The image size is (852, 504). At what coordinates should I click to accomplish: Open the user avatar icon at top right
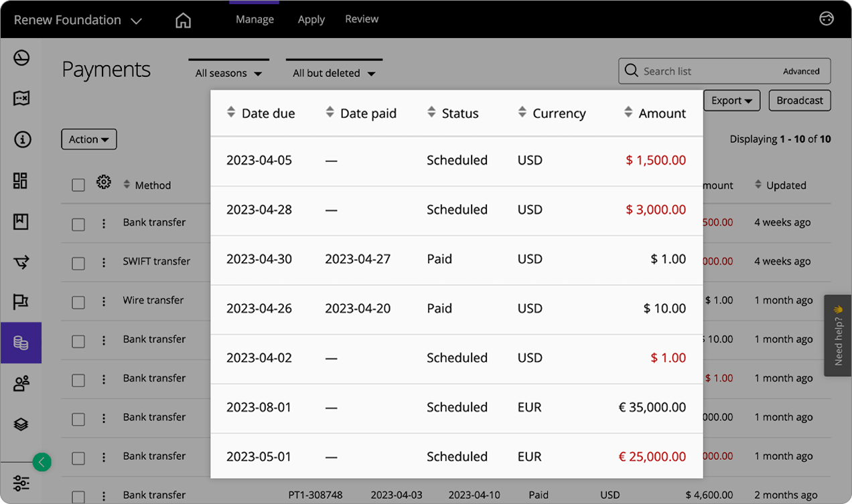click(826, 19)
